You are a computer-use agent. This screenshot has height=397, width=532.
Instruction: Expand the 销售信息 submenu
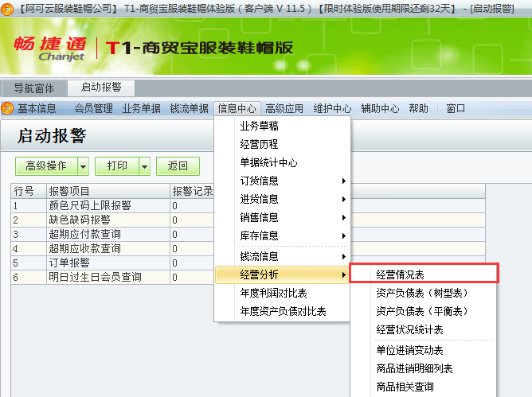click(x=282, y=218)
